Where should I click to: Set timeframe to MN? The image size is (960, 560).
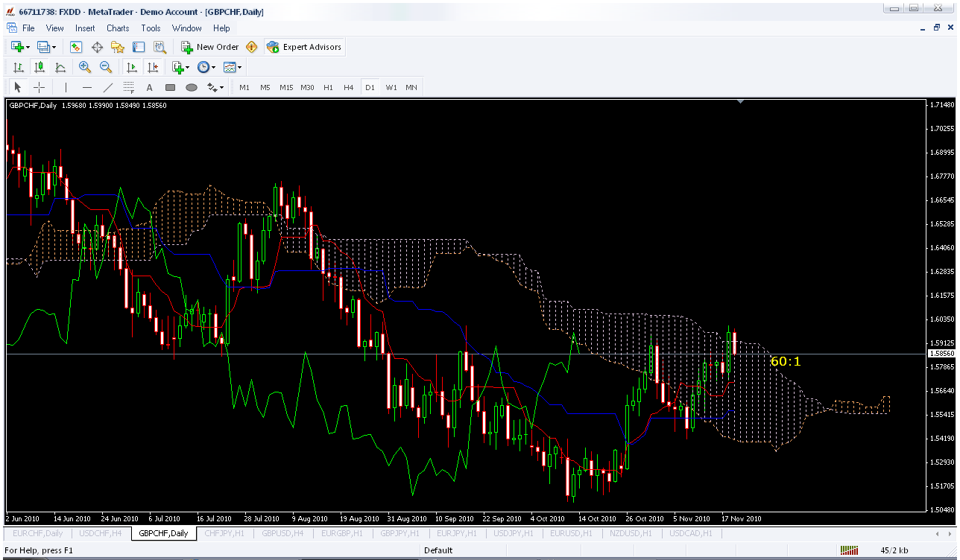(x=411, y=87)
